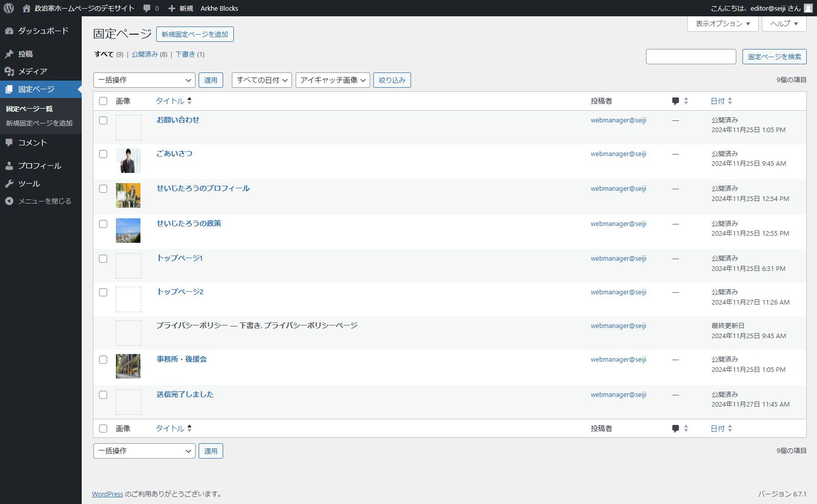Click into the page search input field
Image resolution: width=817 pixels, height=504 pixels.
point(691,57)
